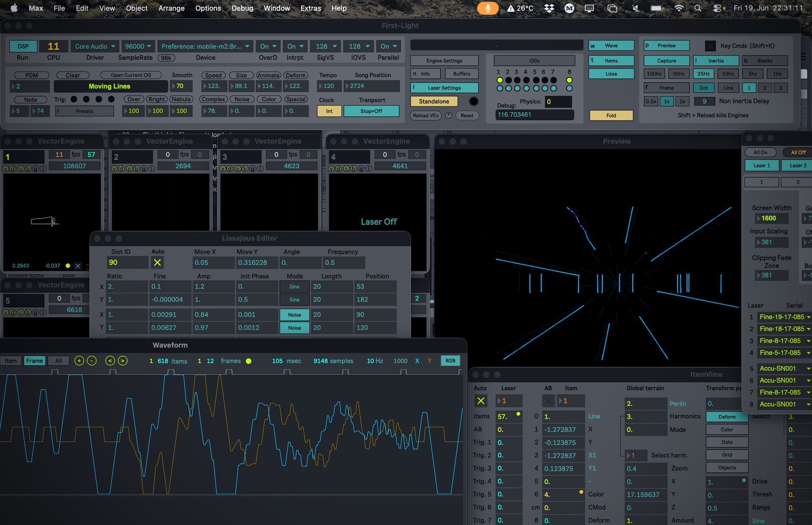
Task: Open laser 1 serial Fine-19-17-085 dropdown
Action: click(x=785, y=317)
